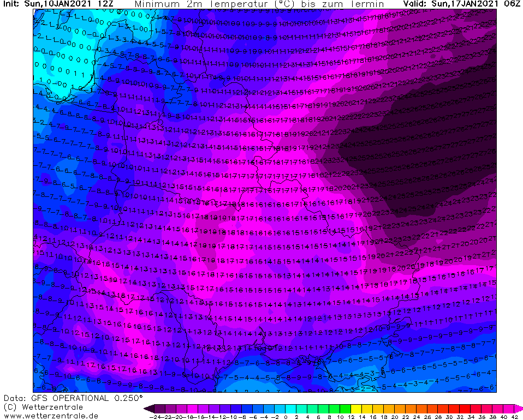523x420 pixels.
Task: Click magenta color scale swatch between 40 and 42
Action: [509, 409]
